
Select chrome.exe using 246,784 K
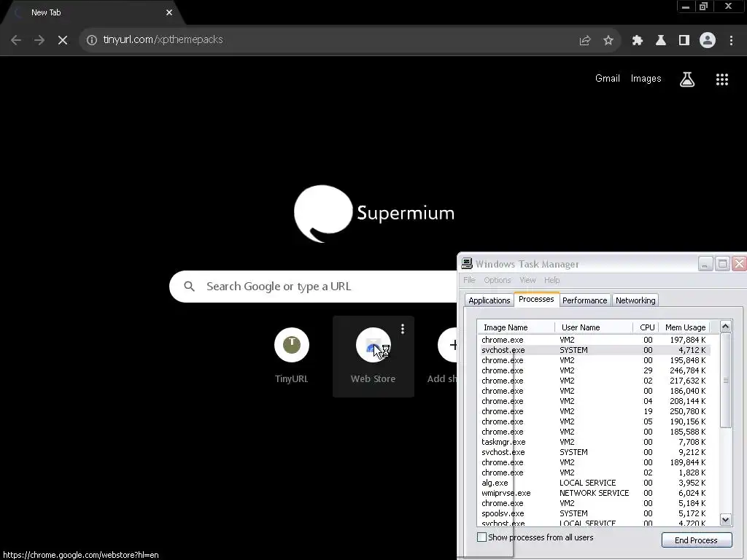[594, 370]
